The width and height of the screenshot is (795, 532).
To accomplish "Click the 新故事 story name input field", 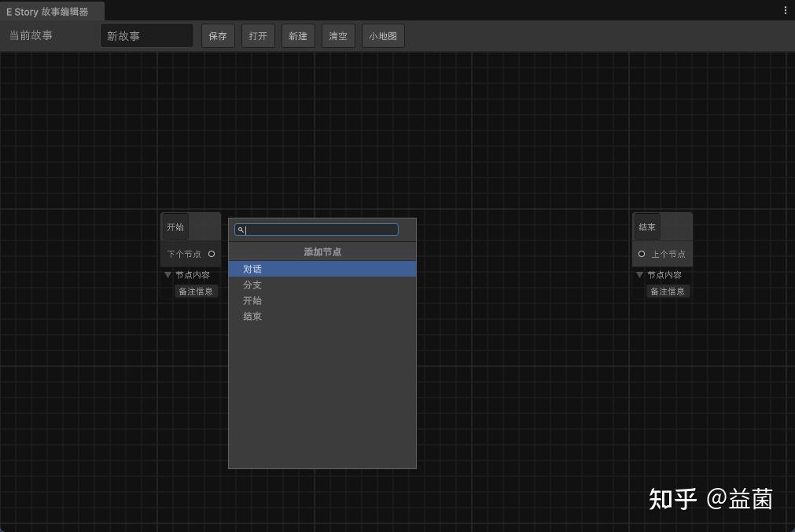I will click(146, 35).
